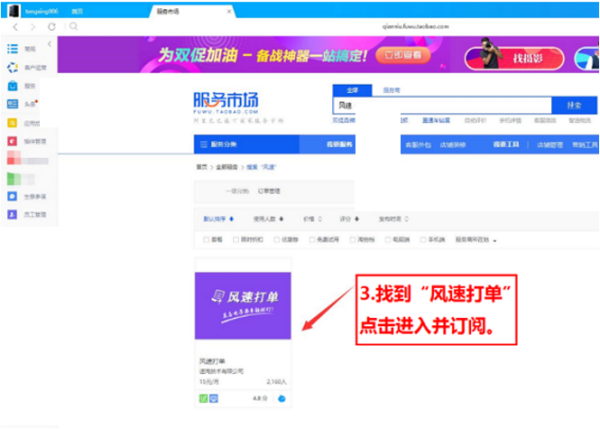Click the browser forward arrow

pyautogui.click(x=33, y=27)
